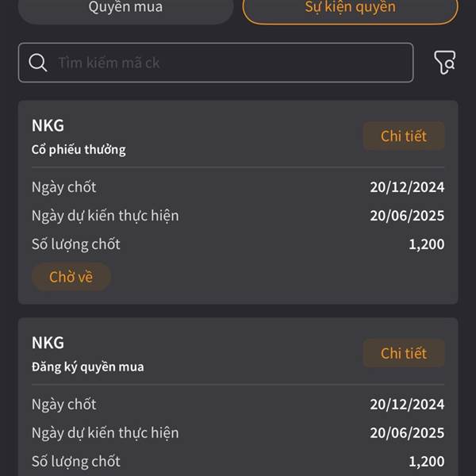Select second NKG stock code heading
The height and width of the screenshot is (476, 476).
48,343
